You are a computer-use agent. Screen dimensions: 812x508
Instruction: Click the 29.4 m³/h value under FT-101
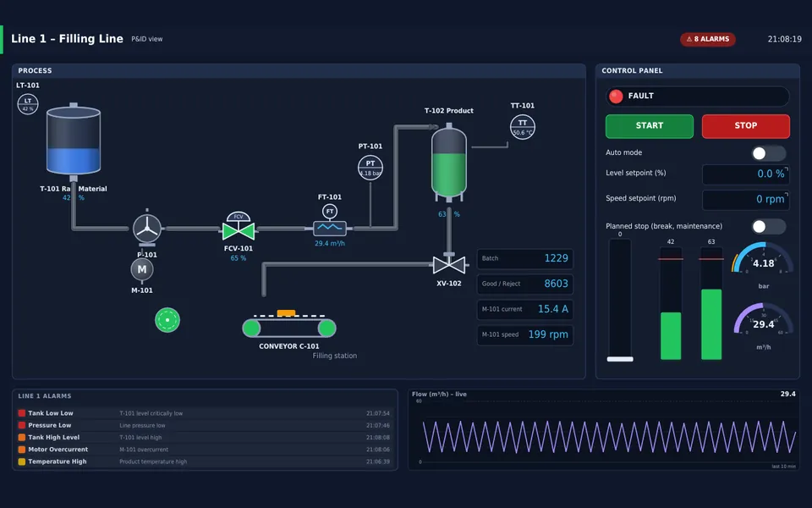tap(330, 244)
